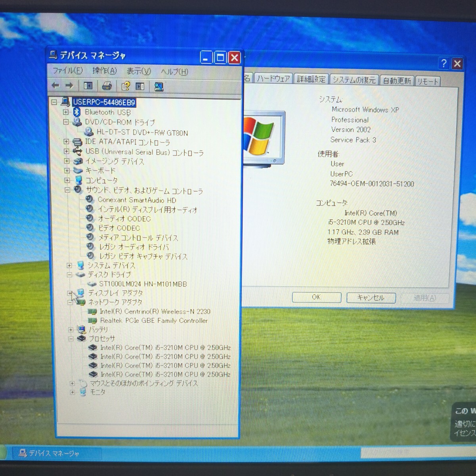Switch to the 詳細設定 tab
The width and height of the screenshot is (476, 476).
311,79
